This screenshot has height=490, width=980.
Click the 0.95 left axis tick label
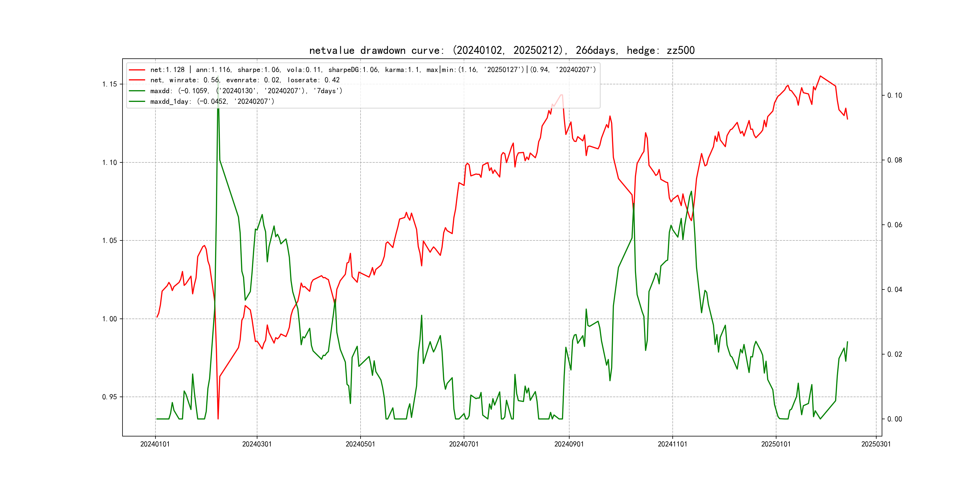click(x=109, y=397)
